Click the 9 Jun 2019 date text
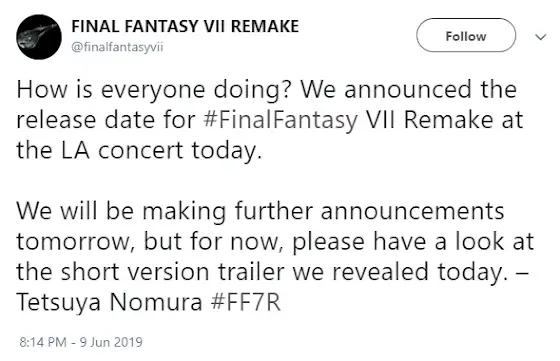Image resolution: width=560 pixels, height=361 pixels. point(111,342)
